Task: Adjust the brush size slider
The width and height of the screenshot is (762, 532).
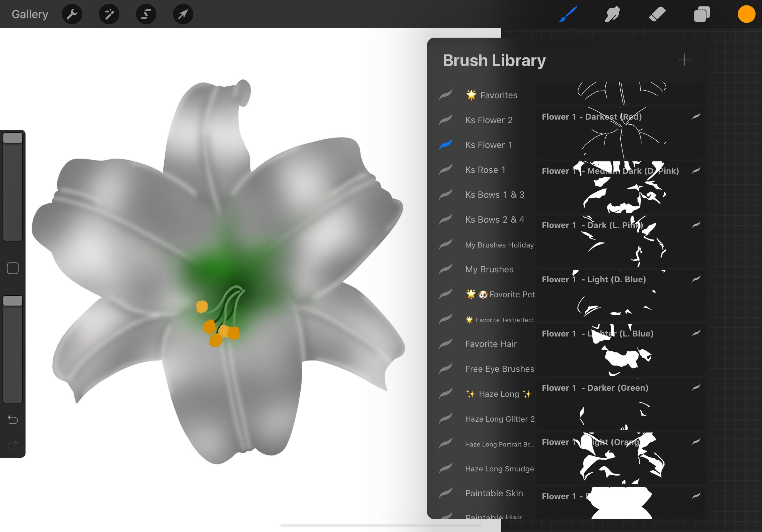Action: point(13,186)
